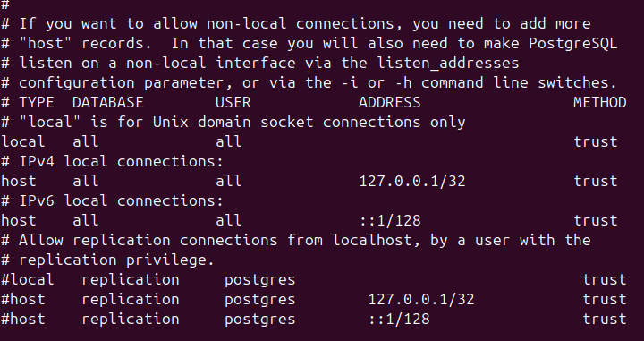Click the trust method on the 'local all all' line
The width and height of the screenshot is (644, 341).
coord(596,141)
